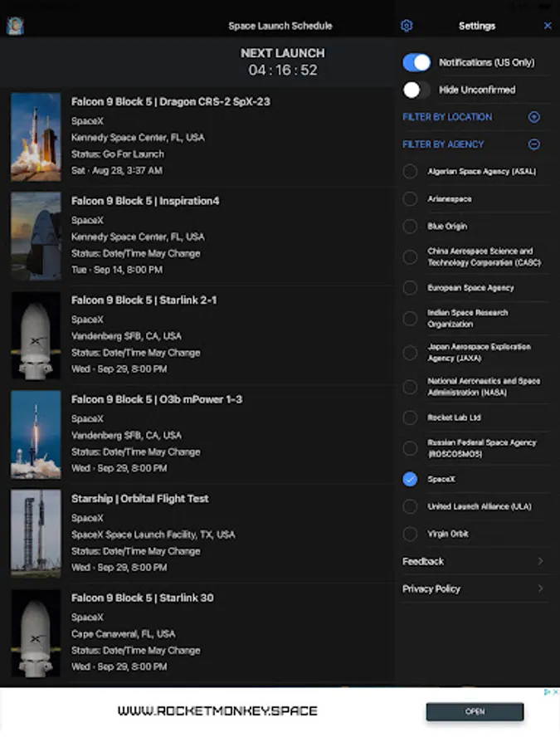Open Starship Orbital Flight Test thumbnail
The height and width of the screenshot is (747, 560).
coord(37,534)
